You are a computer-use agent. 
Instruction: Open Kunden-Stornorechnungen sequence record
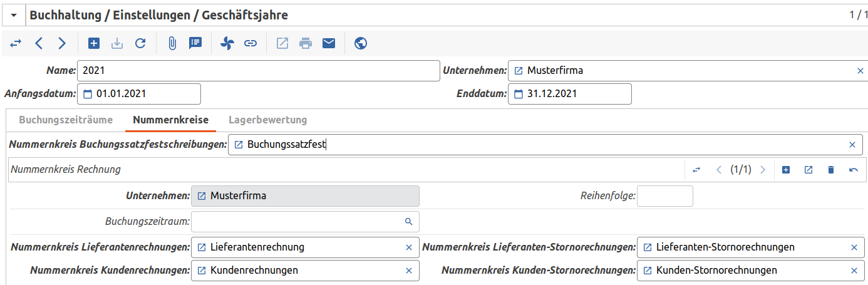pyautogui.click(x=648, y=271)
